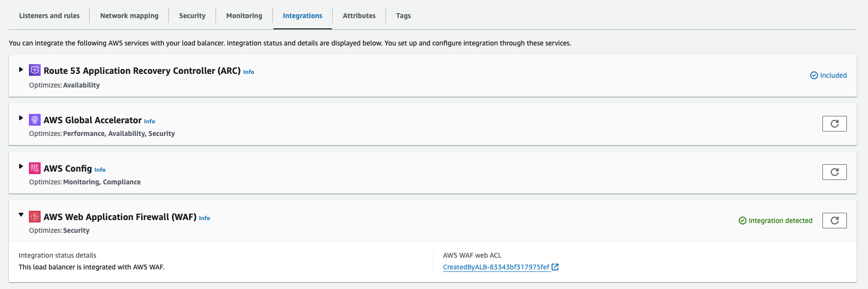The image size is (868, 289).
Task: Switch to the Attributes tab
Action: 359,16
